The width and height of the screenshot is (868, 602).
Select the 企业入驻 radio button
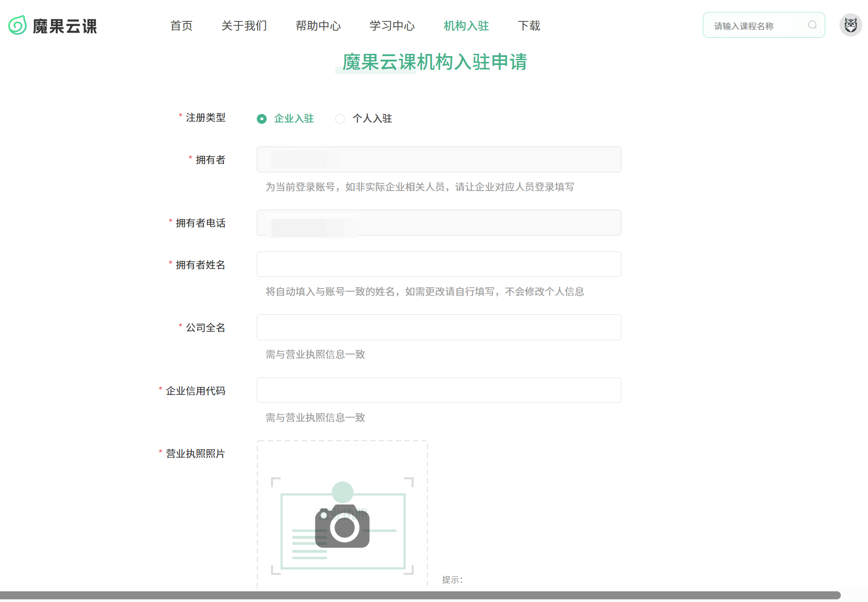point(262,119)
